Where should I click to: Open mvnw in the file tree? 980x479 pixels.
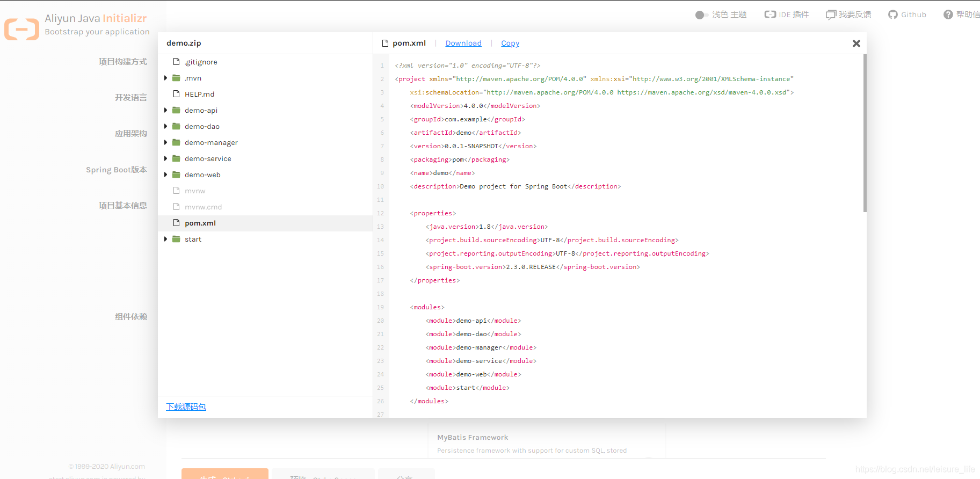click(195, 191)
